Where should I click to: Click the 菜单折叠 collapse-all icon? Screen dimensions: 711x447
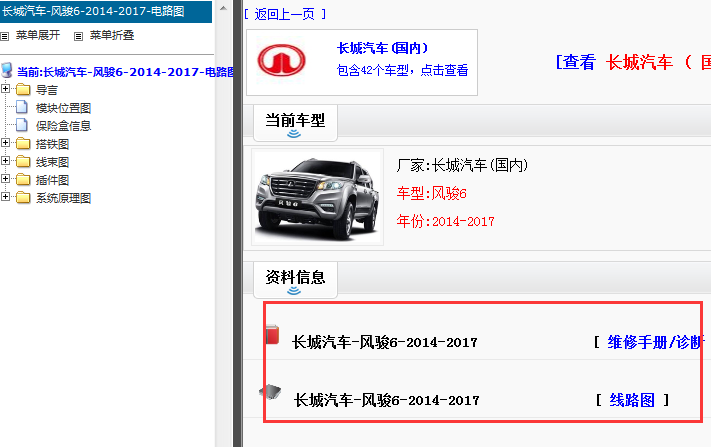[80, 36]
